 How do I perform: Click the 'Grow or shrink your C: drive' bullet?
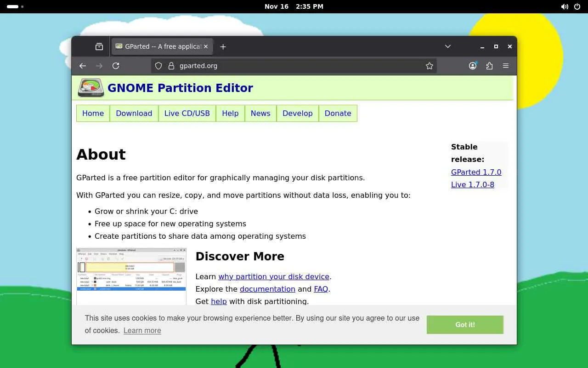pyautogui.click(x=146, y=211)
